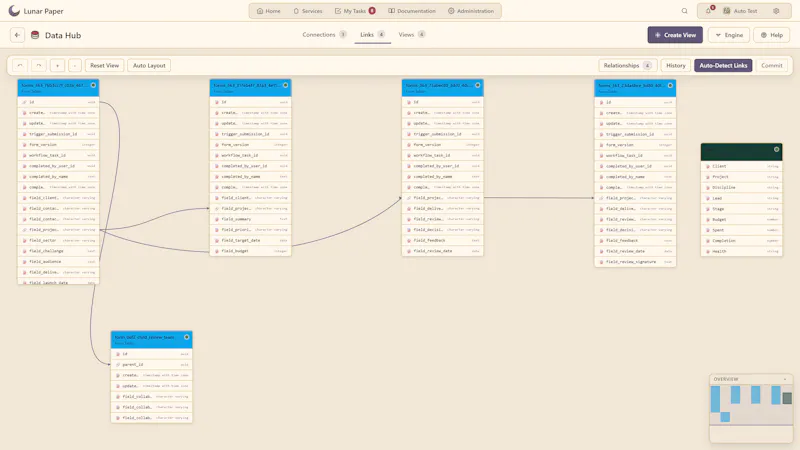Open My Tasks in top navigation
Image resolution: width=800 pixels, height=450 pixels.
click(355, 11)
